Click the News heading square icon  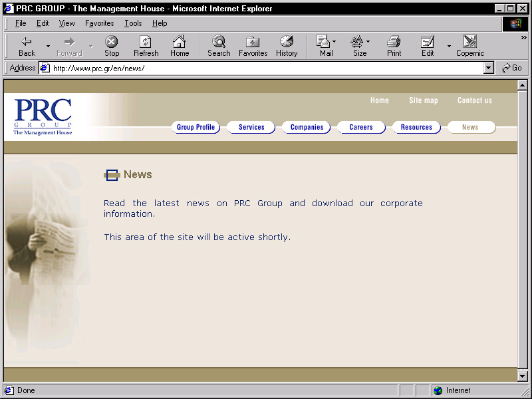(112, 175)
